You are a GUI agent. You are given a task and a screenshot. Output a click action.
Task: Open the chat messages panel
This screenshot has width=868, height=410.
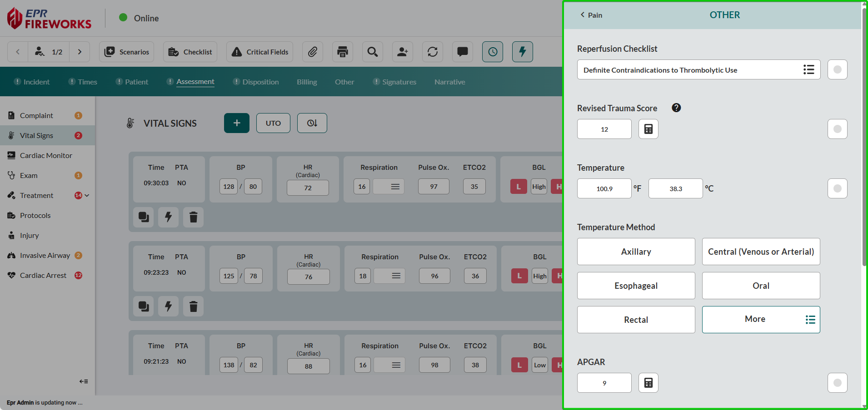tap(462, 51)
